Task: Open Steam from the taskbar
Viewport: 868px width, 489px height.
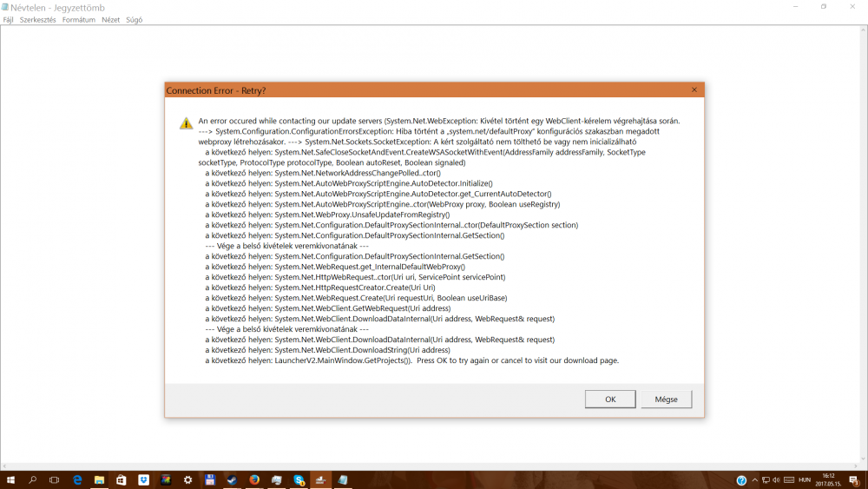Action: 233,479
